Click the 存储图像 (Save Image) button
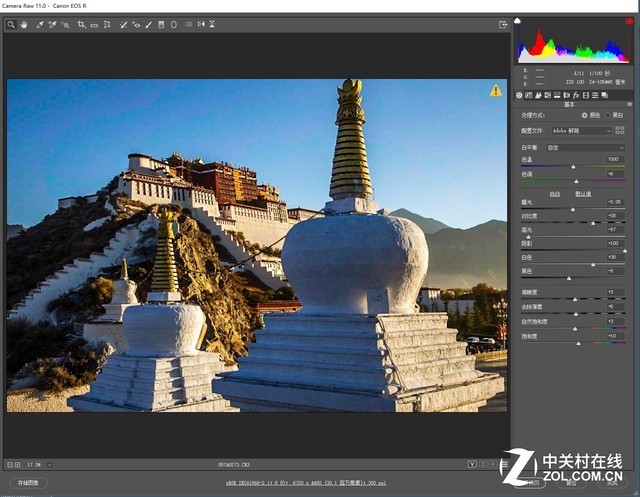 tap(28, 483)
